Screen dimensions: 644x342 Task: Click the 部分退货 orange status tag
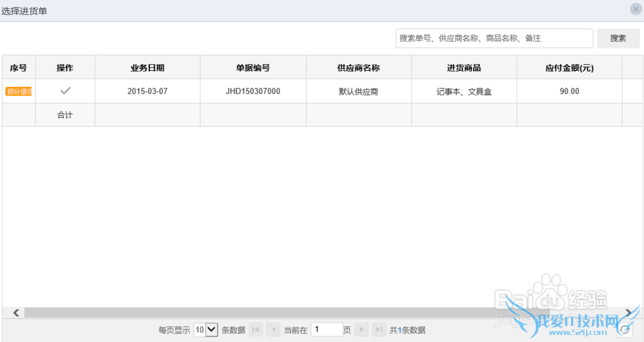tap(19, 91)
